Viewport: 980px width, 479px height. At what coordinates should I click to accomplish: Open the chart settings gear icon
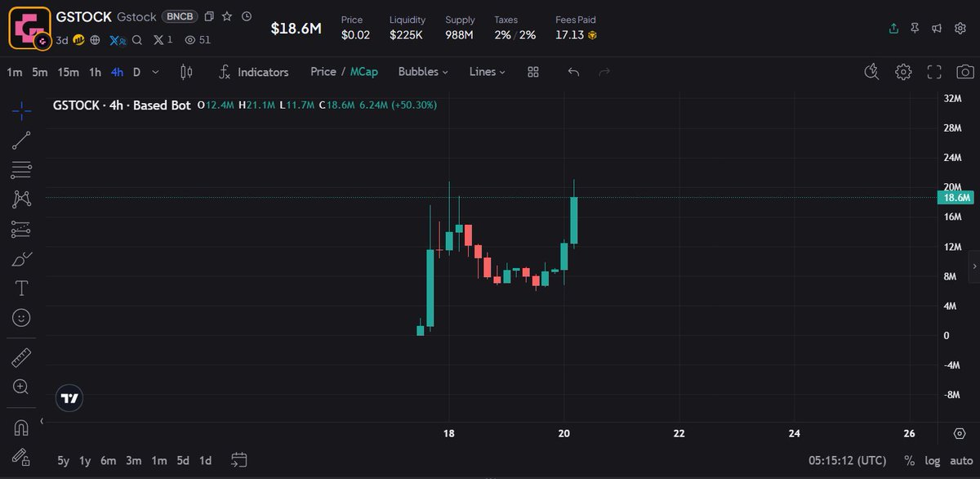tap(903, 72)
